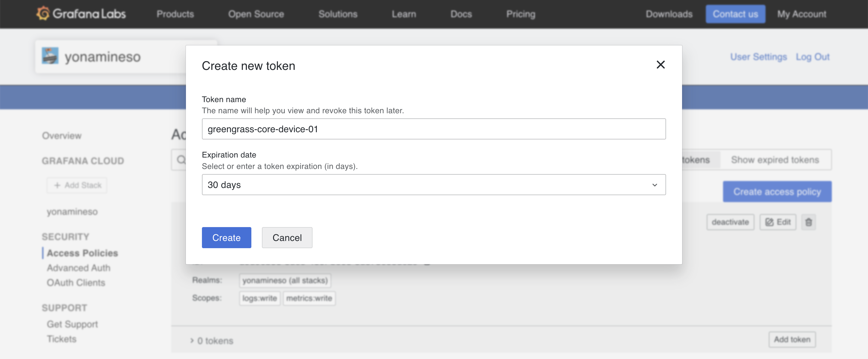Click the Grafana Labs logo icon

tap(43, 14)
